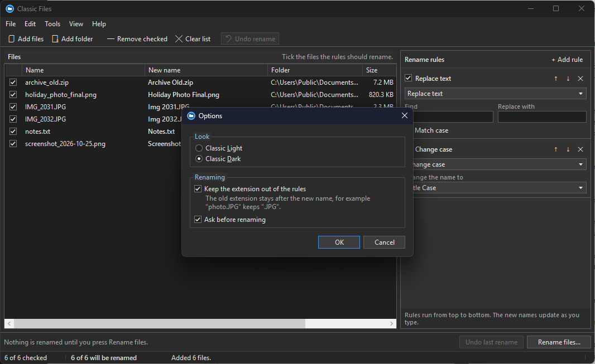Click new name Notes.txt
The width and height of the screenshot is (595, 364).
[161, 132]
